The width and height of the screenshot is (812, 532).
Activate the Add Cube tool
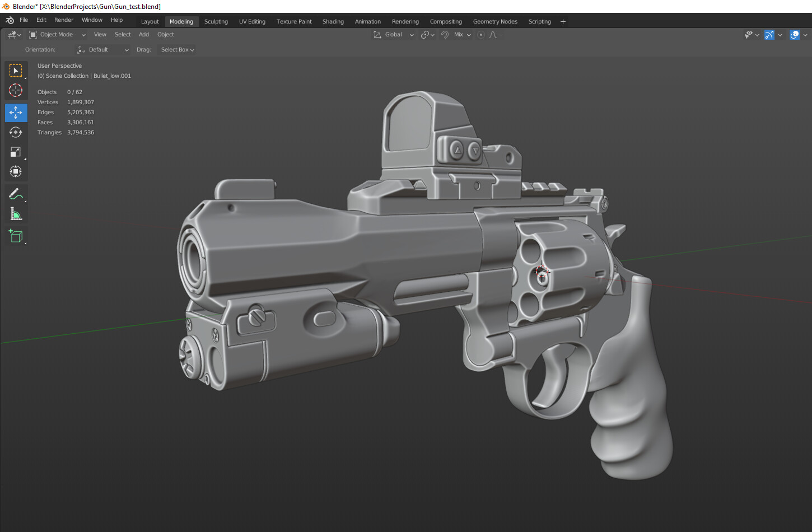click(16, 236)
